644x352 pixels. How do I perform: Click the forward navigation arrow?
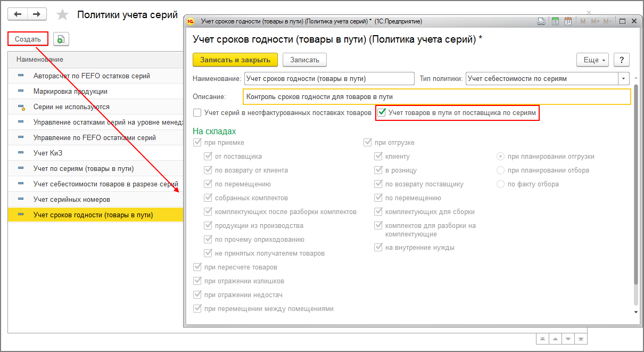(37, 14)
